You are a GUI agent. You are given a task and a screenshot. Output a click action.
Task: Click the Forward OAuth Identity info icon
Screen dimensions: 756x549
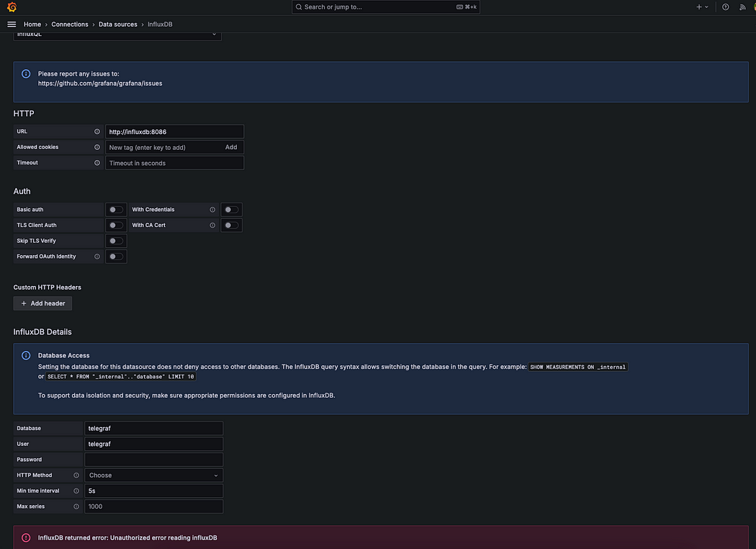coord(97,256)
